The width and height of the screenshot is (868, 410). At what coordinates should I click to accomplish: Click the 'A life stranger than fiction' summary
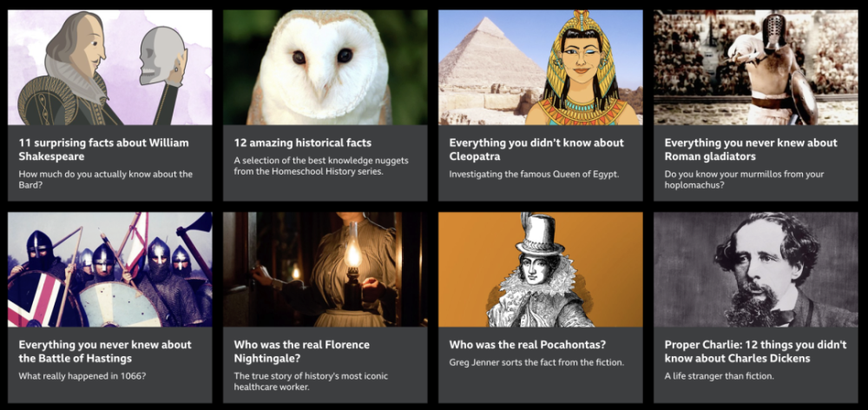(x=719, y=375)
